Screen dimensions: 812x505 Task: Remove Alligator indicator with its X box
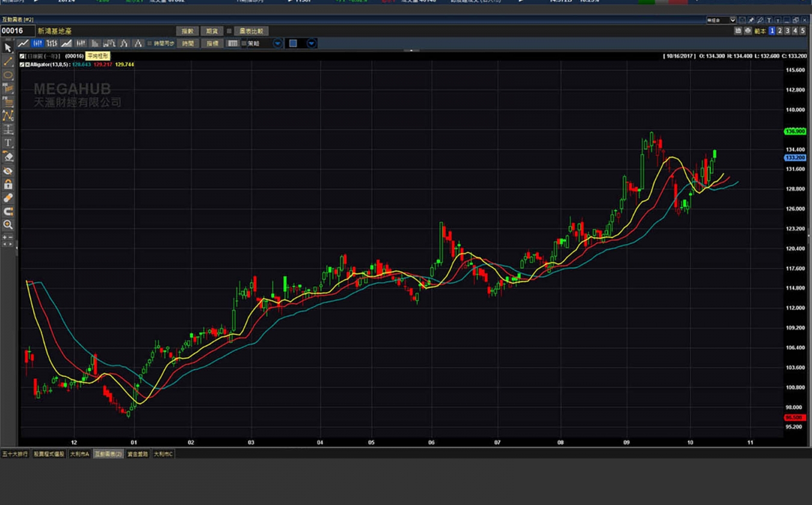pos(28,64)
